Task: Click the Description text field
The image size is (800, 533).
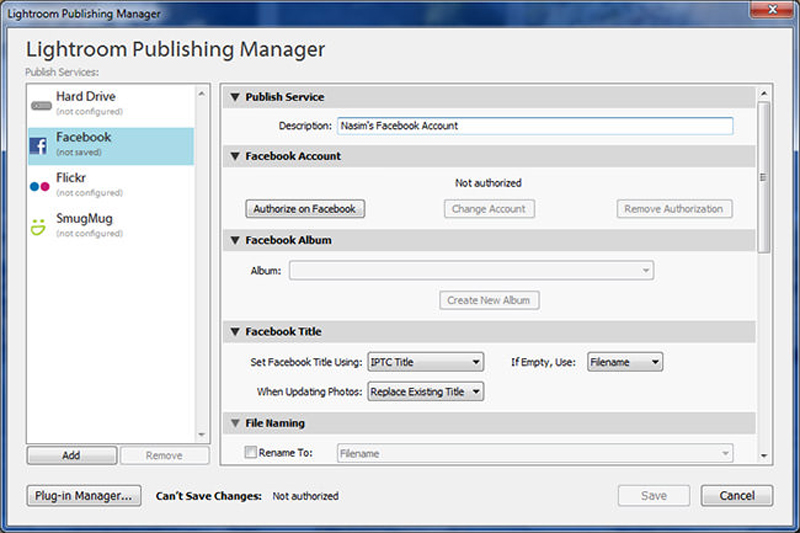Action: tap(534, 126)
